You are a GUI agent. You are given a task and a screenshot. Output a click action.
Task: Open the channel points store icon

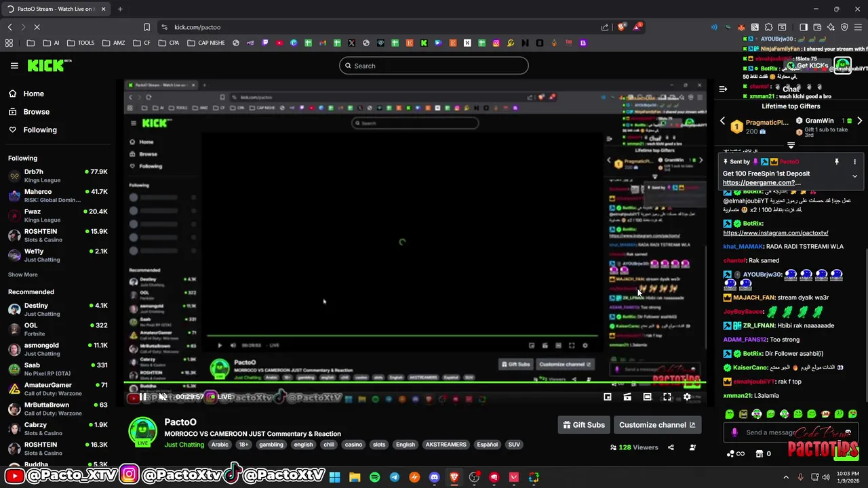(759, 453)
